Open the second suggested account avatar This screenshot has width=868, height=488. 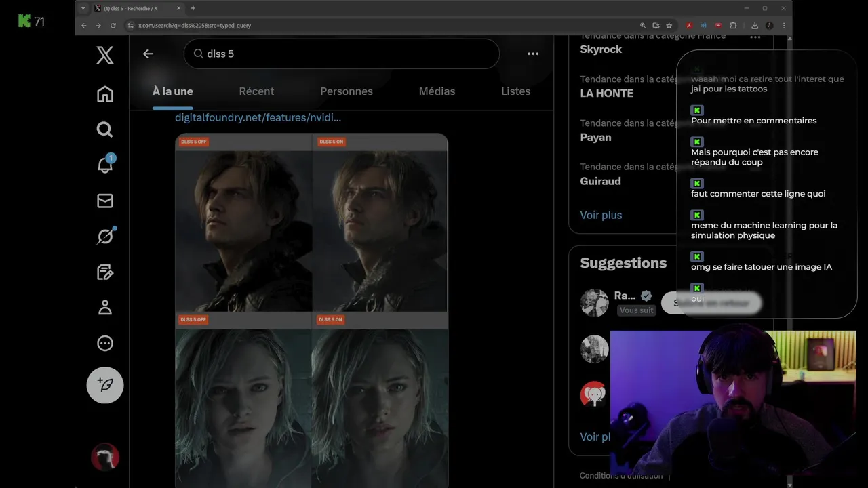pos(594,348)
